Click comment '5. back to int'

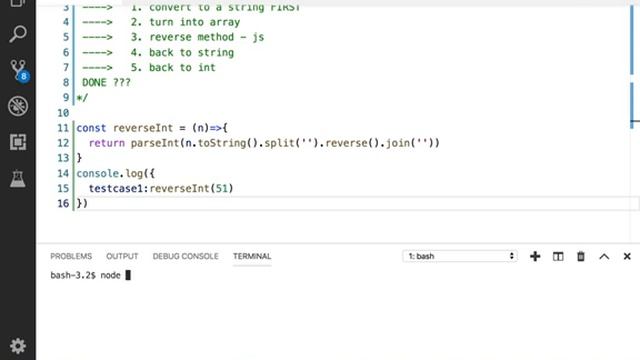click(x=173, y=67)
